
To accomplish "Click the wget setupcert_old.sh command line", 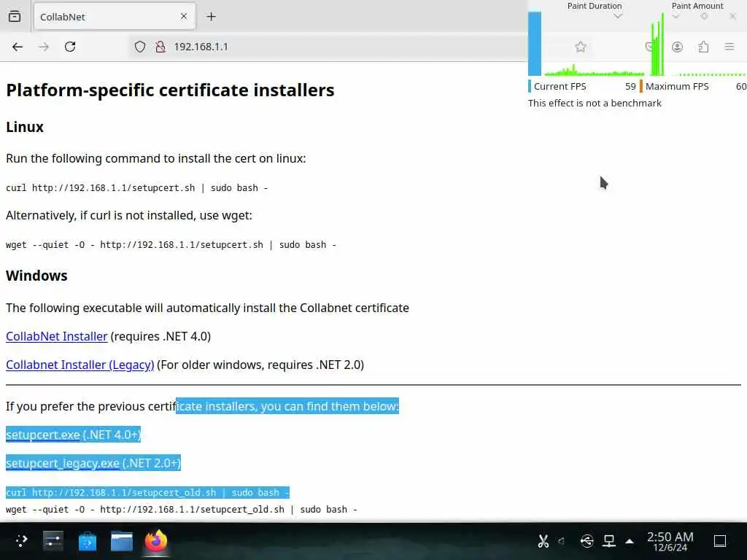I will (182, 510).
